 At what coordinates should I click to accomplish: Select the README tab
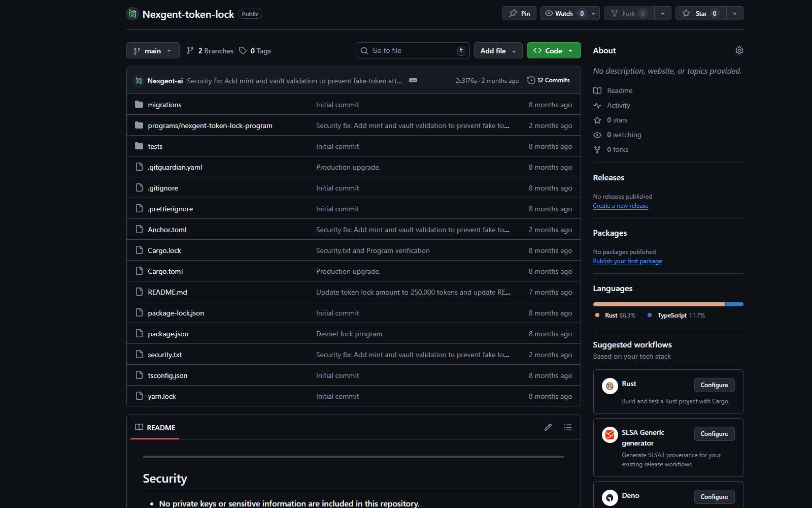[x=155, y=428]
